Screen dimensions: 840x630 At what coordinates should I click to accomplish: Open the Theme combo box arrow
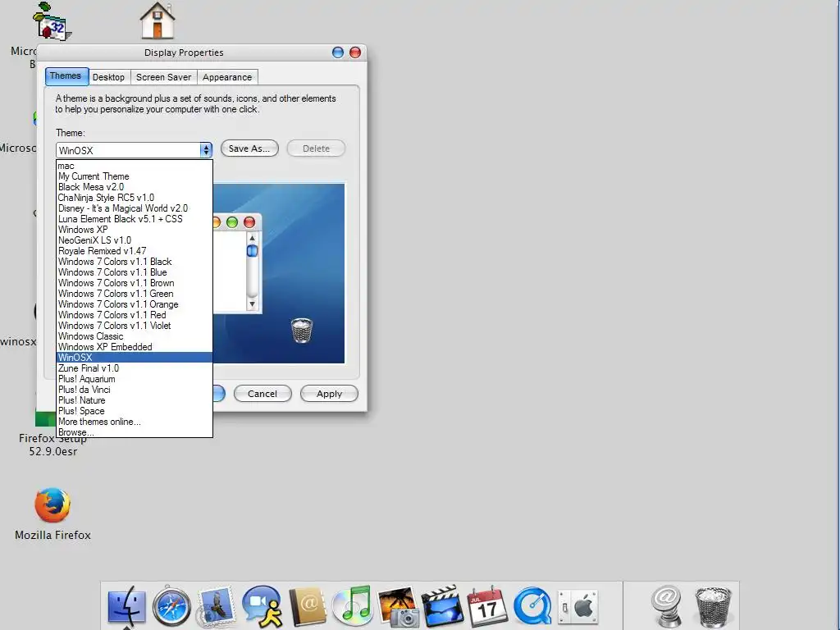coord(206,150)
